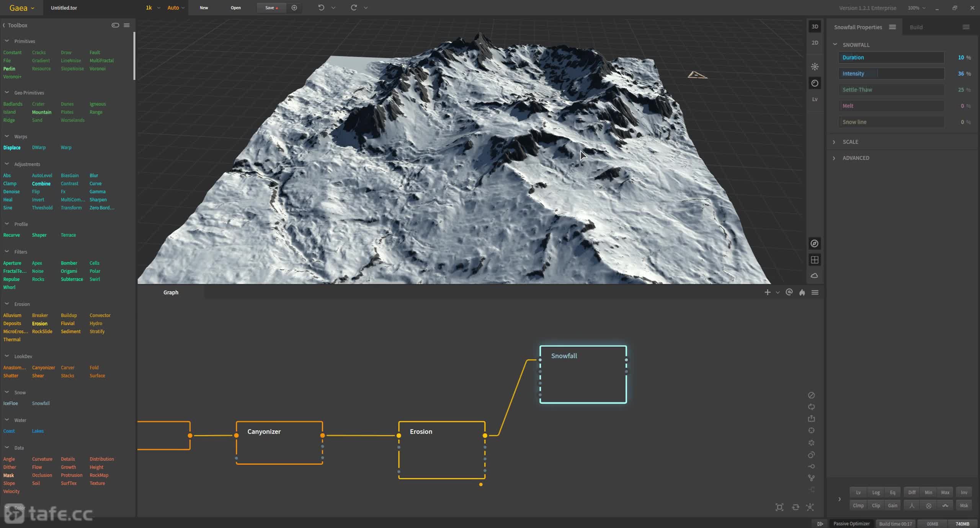Expand the SCALE properties section
The image size is (980, 528).
[x=834, y=142]
